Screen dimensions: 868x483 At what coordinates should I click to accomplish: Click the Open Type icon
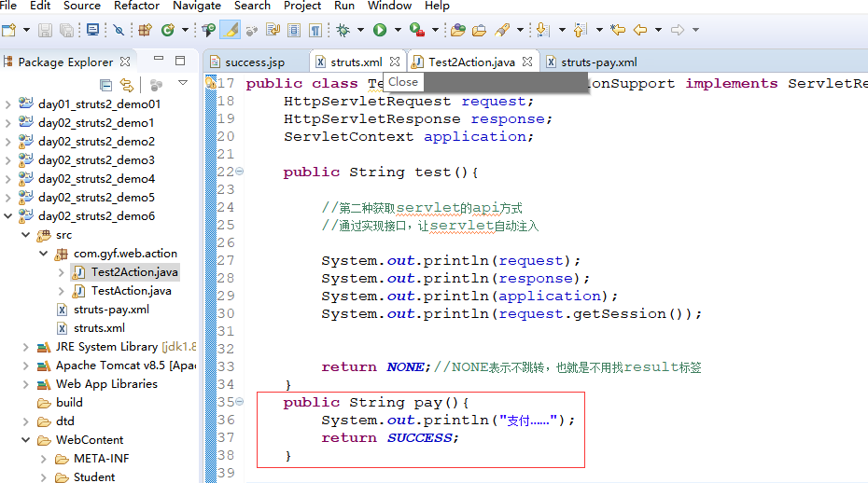209,30
